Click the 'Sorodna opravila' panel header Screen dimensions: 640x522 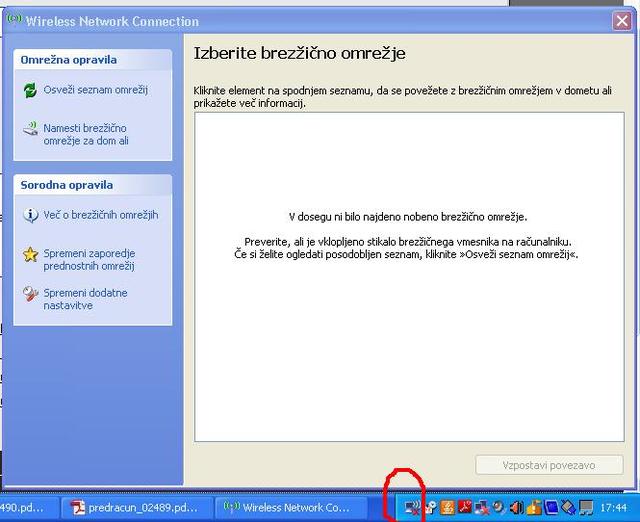[x=92, y=185]
